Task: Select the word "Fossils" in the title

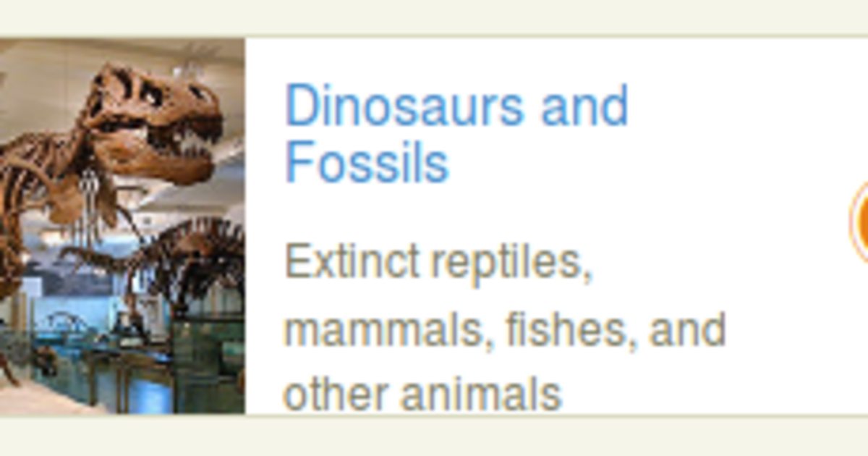Action: 367,164
